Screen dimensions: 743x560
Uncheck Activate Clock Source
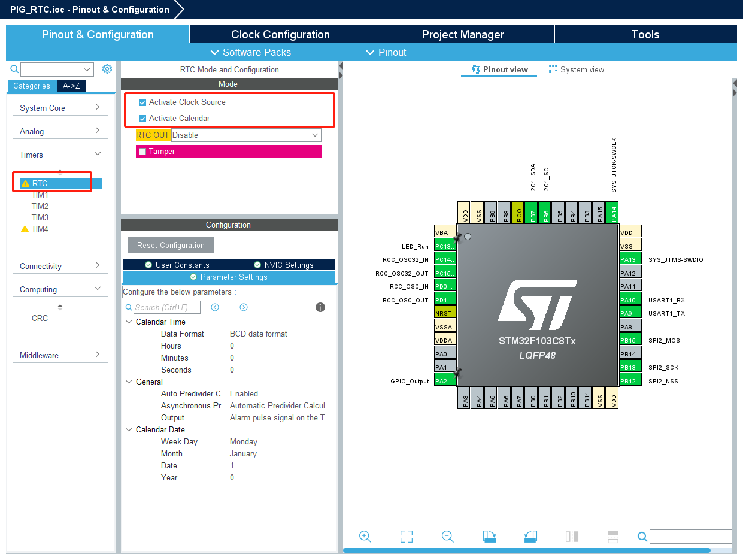(x=142, y=102)
